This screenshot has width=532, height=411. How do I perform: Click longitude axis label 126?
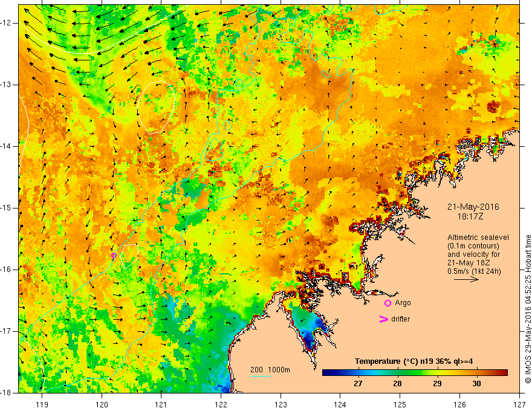click(459, 404)
